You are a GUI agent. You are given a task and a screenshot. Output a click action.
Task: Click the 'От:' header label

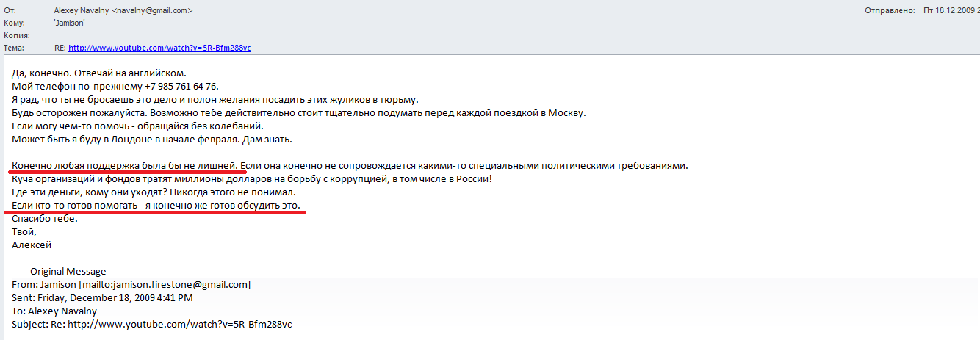point(10,10)
